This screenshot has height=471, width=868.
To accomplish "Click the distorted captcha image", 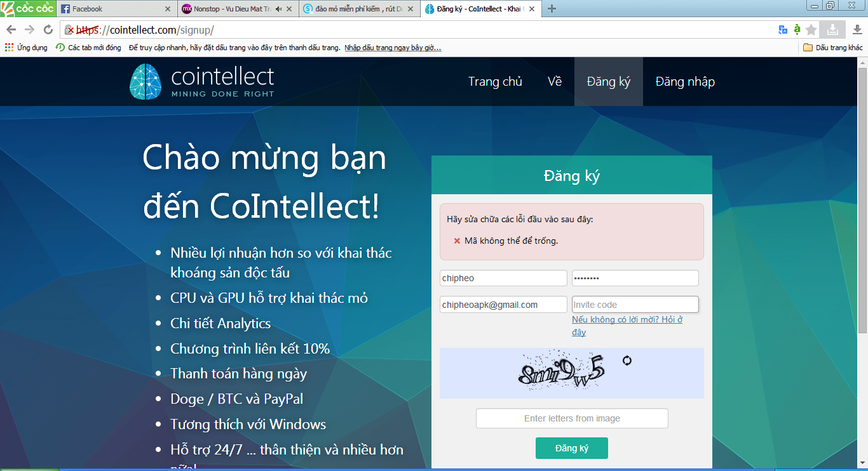I will coord(561,371).
